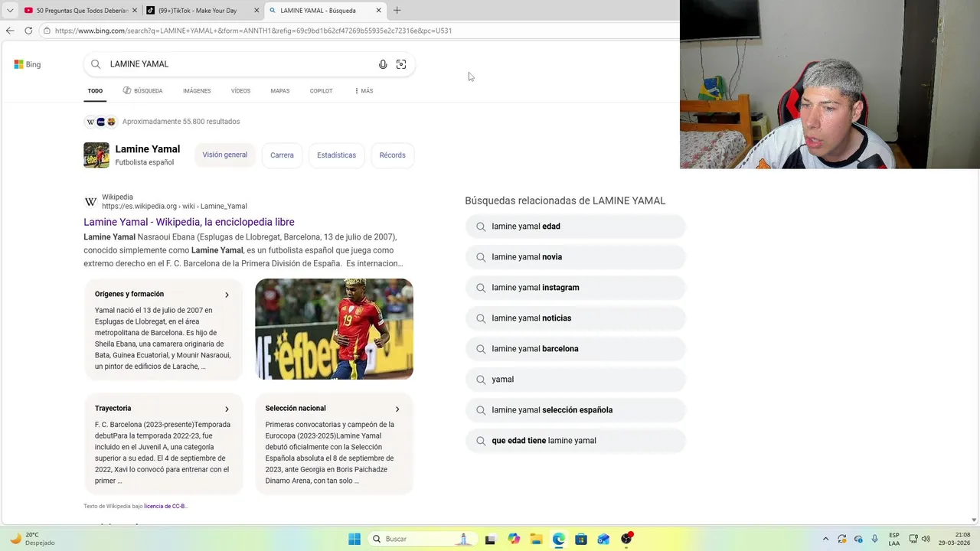The width and height of the screenshot is (980, 551).
Task: Click the browser back arrow
Action: tap(10, 31)
